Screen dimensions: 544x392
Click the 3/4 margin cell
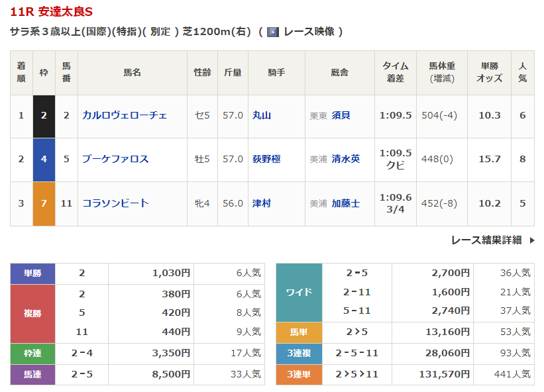tap(396, 209)
